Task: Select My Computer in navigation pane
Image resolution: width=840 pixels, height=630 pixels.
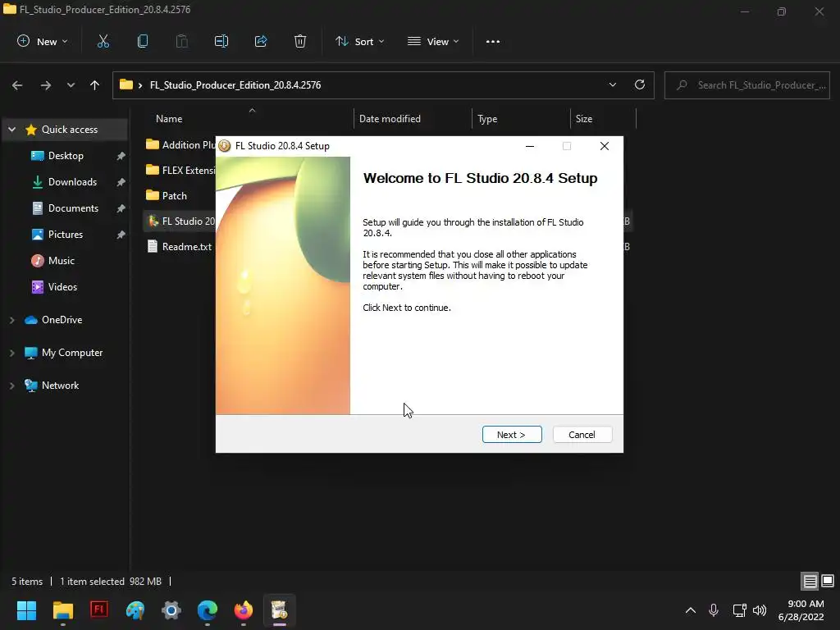Action: 72,353
